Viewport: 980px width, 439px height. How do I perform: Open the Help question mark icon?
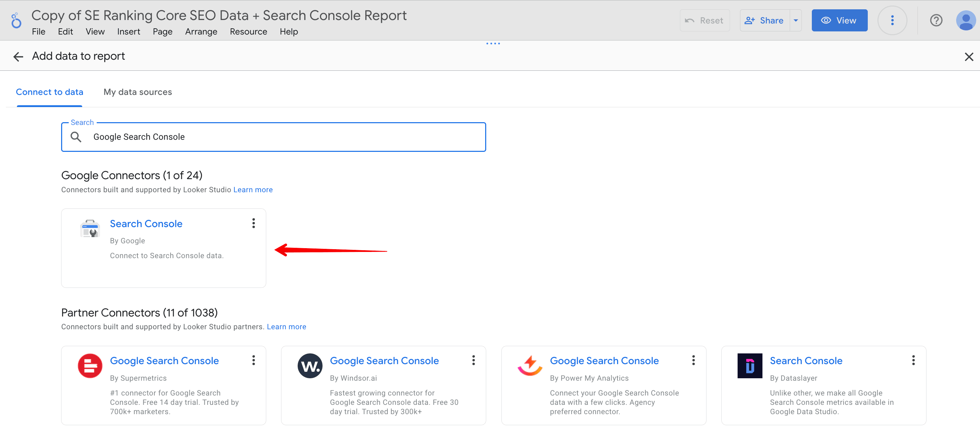[x=936, y=20]
